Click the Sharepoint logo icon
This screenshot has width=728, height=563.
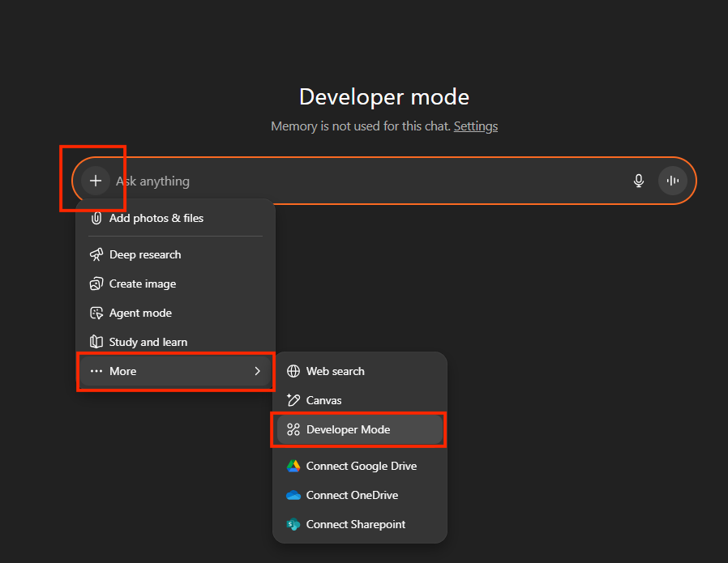[293, 524]
